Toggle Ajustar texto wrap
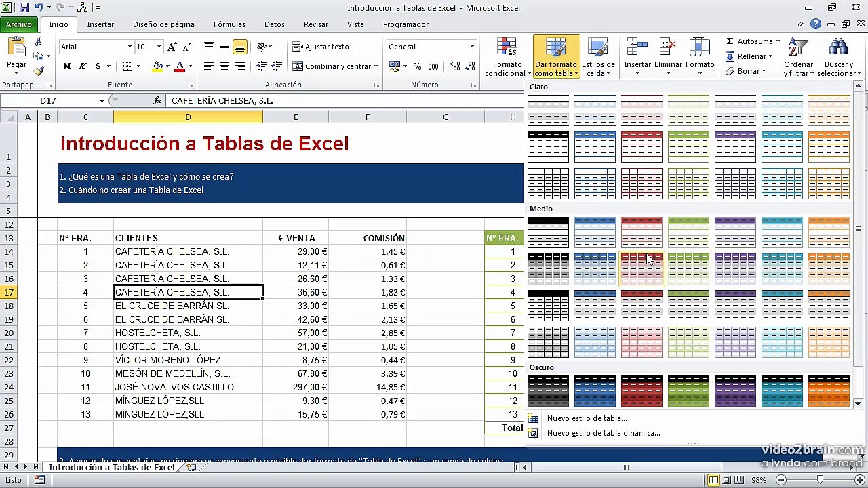 [321, 47]
